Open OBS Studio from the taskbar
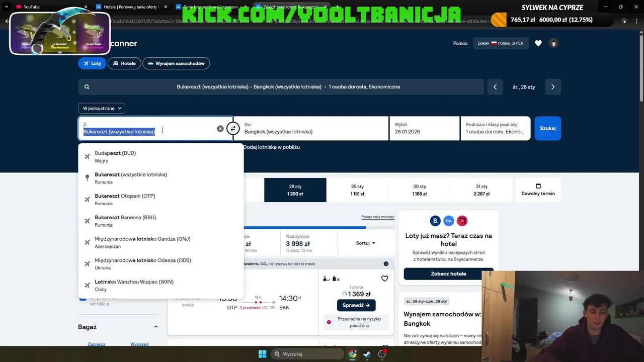This screenshot has width=644, height=362. (x=382, y=354)
